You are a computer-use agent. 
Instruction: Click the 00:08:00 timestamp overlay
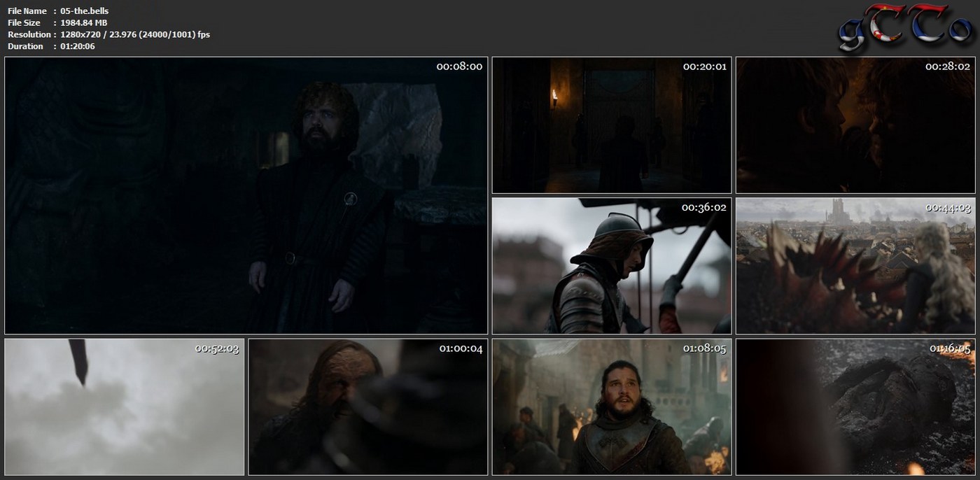pos(459,66)
